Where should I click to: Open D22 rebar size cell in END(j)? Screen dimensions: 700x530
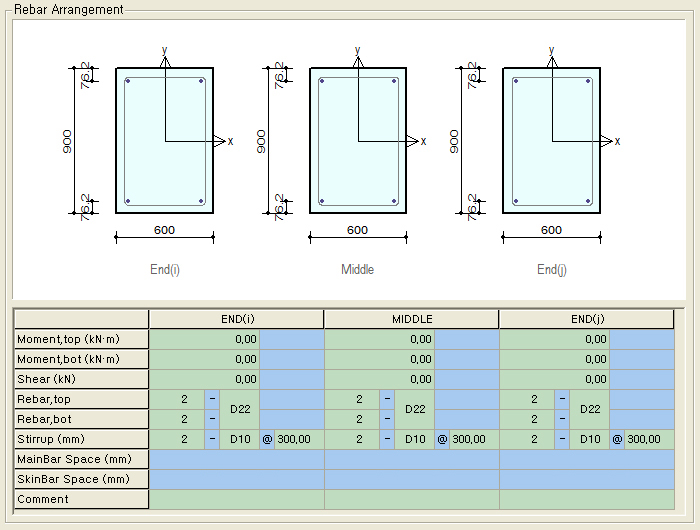[x=590, y=409]
